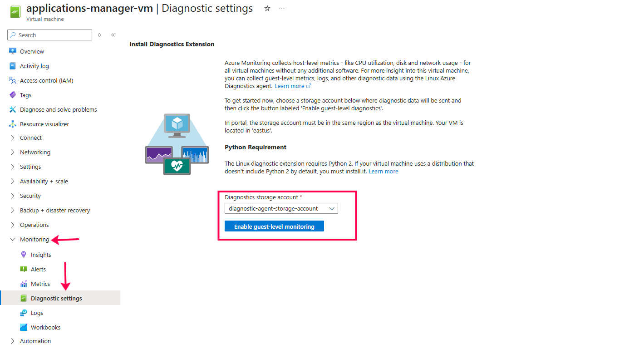Click the Access control (IAM) people icon
This screenshot has width=644, height=349.
click(x=13, y=80)
